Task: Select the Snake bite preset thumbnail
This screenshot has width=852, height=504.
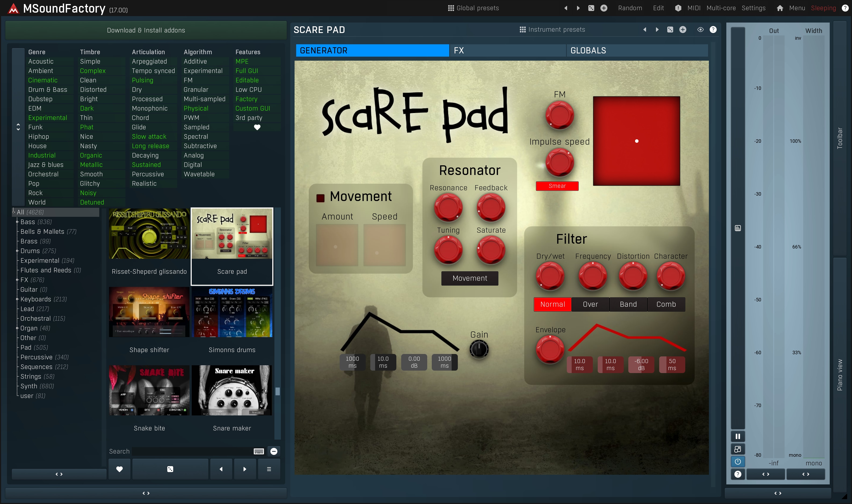Action: (x=149, y=390)
